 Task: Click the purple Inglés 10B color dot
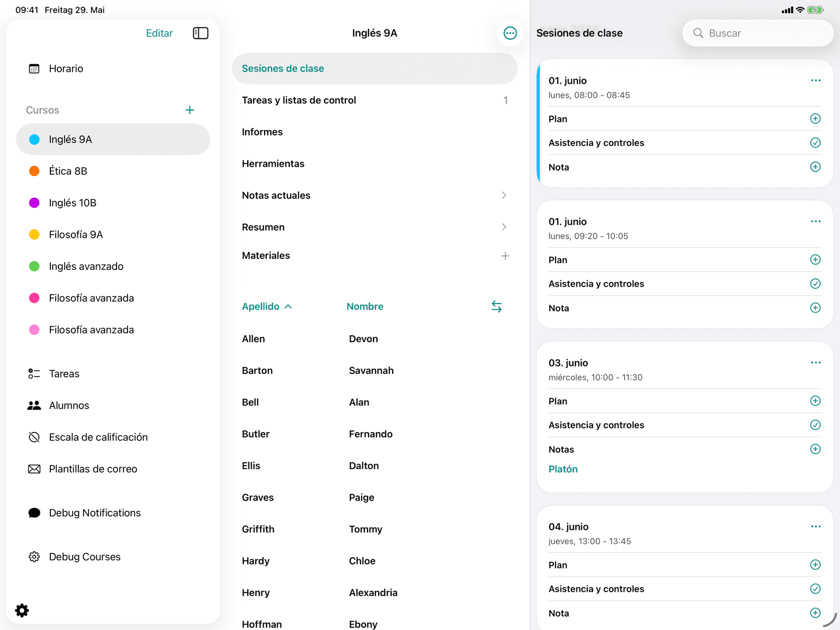pos(34,203)
